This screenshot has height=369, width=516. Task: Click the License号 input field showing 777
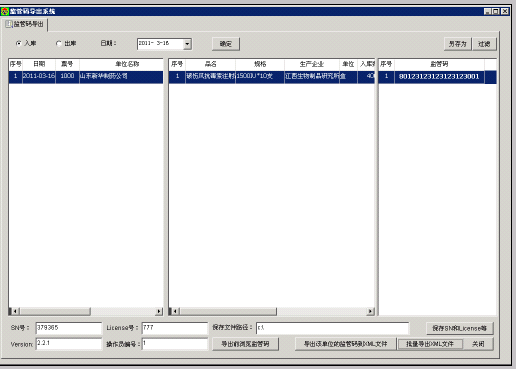tap(175, 328)
